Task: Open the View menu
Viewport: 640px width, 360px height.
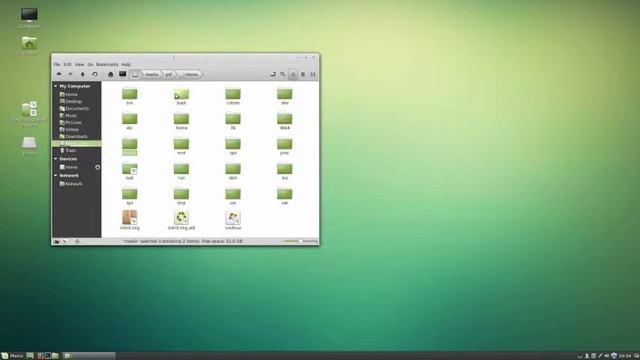Action: coord(80,64)
